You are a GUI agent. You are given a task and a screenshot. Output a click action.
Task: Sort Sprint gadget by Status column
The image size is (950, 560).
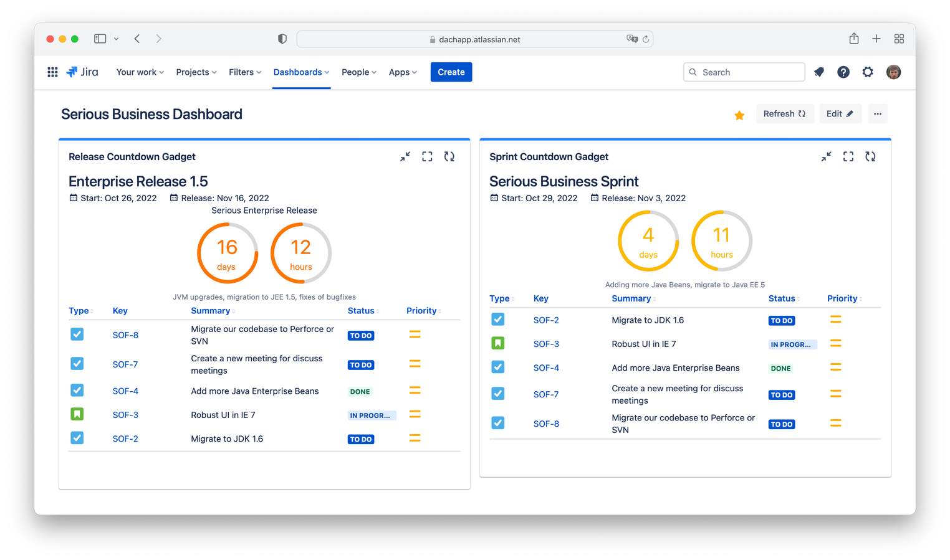coord(784,298)
